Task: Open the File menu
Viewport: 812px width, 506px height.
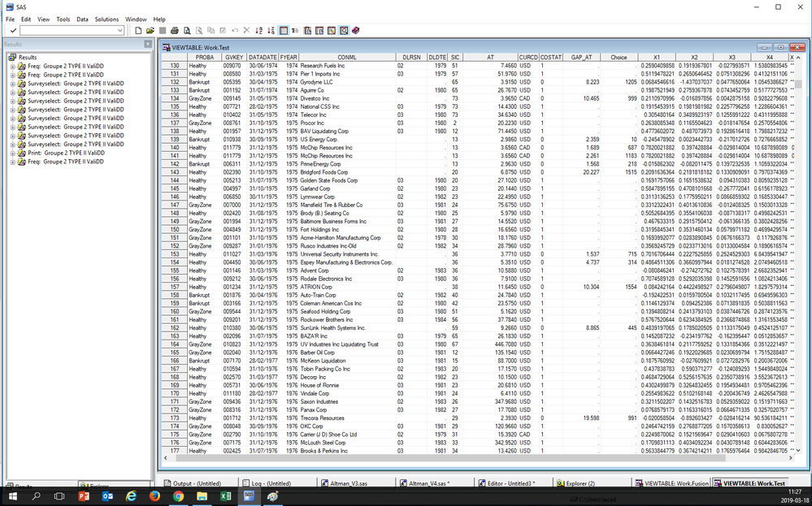Action: pyautogui.click(x=10, y=19)
